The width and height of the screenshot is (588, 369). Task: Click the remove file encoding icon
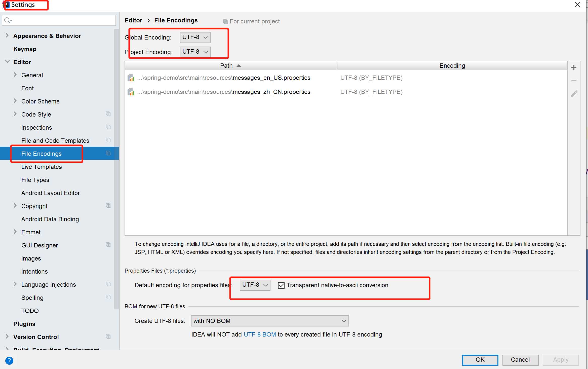(x=574, y=81)
